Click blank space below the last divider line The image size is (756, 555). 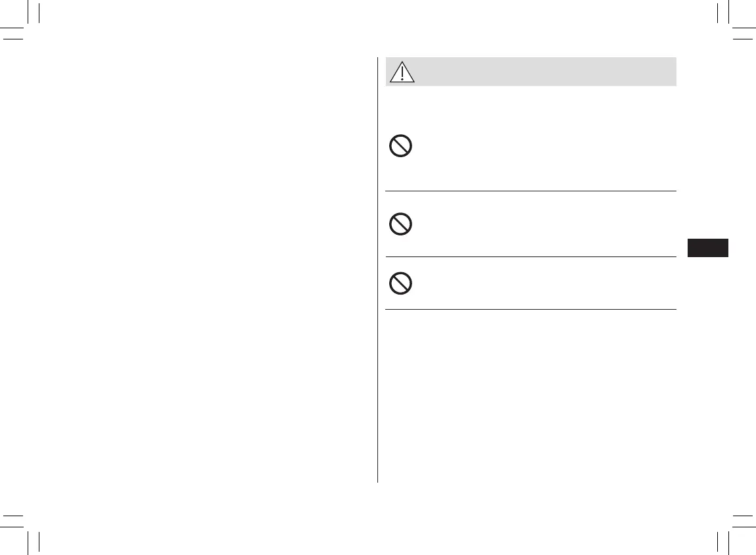530,395
